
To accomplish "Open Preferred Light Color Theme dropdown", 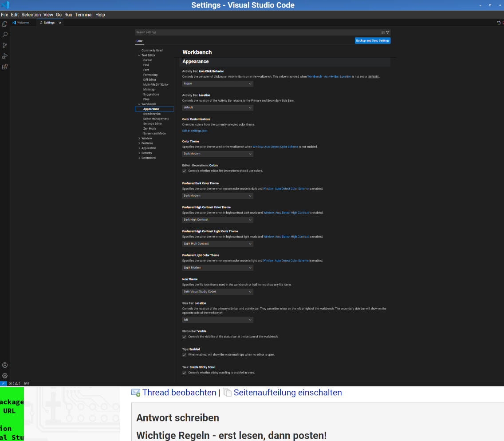I will pyautogui.click(x=217, y=268).
